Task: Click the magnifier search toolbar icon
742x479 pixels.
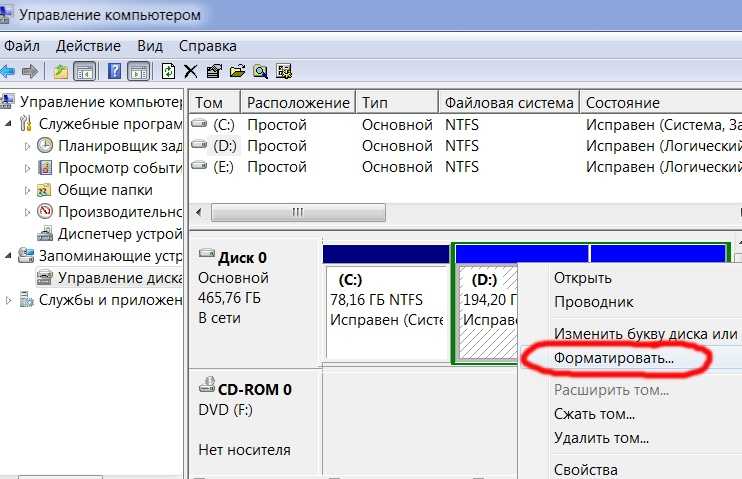Action: click(x=260, y=71)
